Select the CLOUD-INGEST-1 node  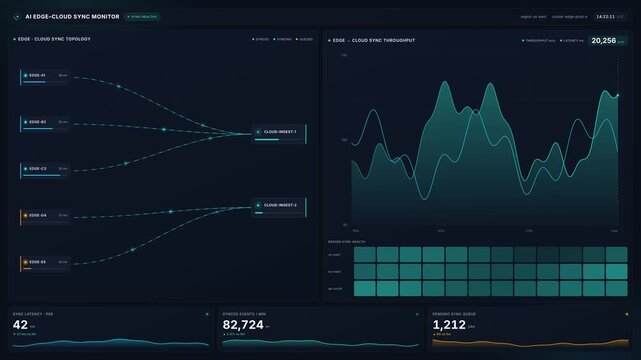point(279,134)
